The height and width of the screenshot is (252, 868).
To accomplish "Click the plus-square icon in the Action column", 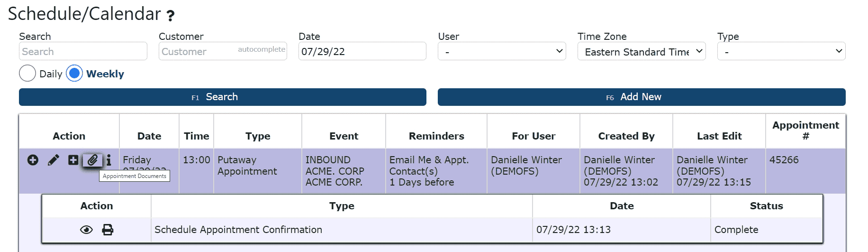I will 73,160.
